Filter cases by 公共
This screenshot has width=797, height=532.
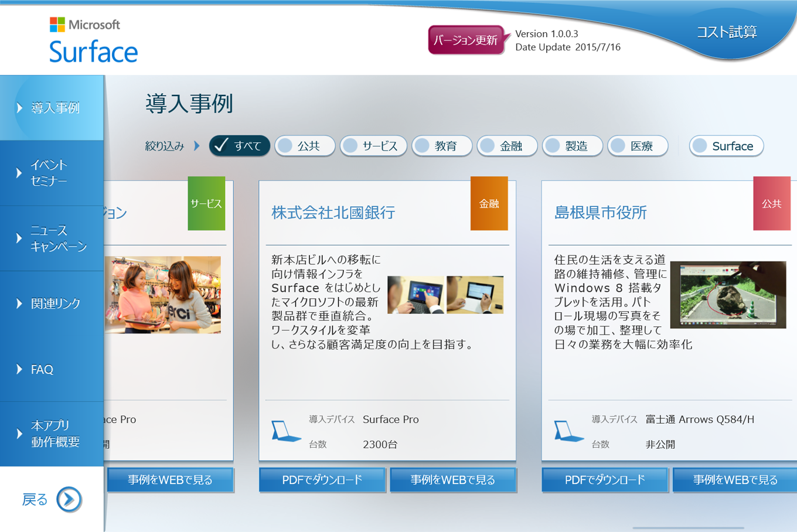[x=305, y=146]
